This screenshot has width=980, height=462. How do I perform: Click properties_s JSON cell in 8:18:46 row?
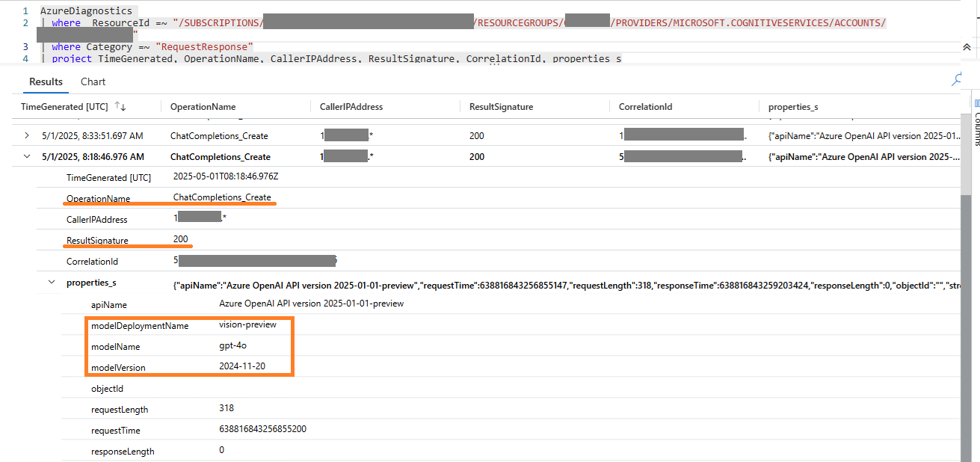coord(863,157)
